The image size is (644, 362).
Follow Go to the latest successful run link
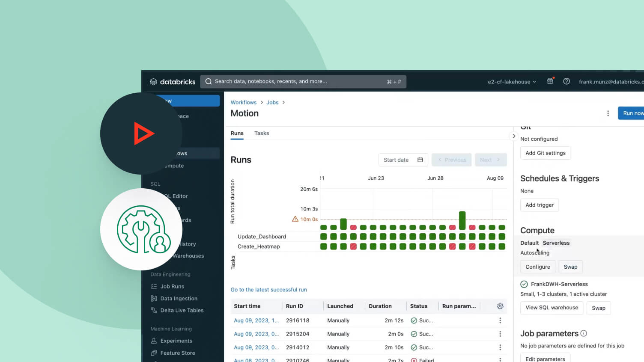[268, 290]
